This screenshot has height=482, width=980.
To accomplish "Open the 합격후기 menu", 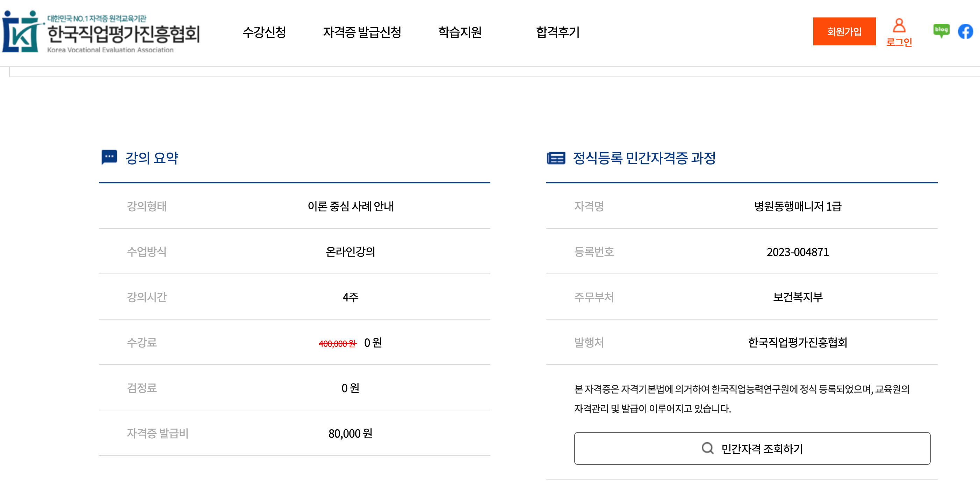I will point(557,32).
